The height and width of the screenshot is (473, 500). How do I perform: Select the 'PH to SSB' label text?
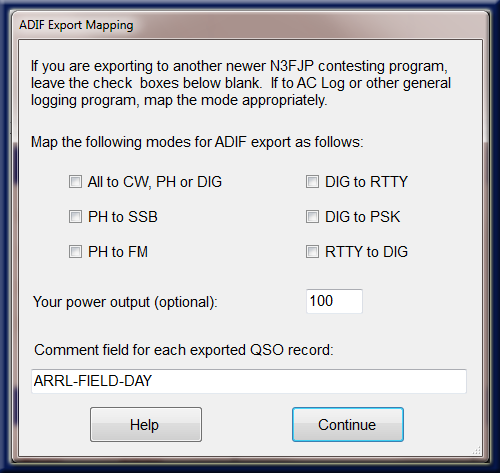coord(123,217)
